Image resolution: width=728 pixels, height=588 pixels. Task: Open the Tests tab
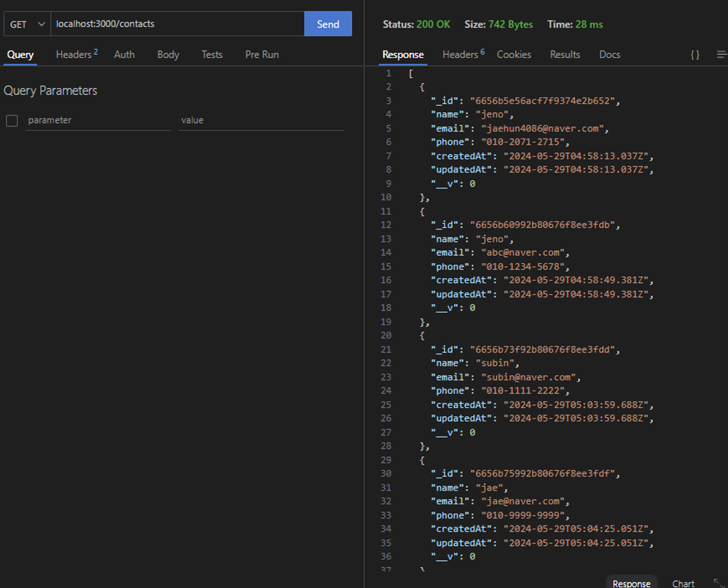(212, 55)
